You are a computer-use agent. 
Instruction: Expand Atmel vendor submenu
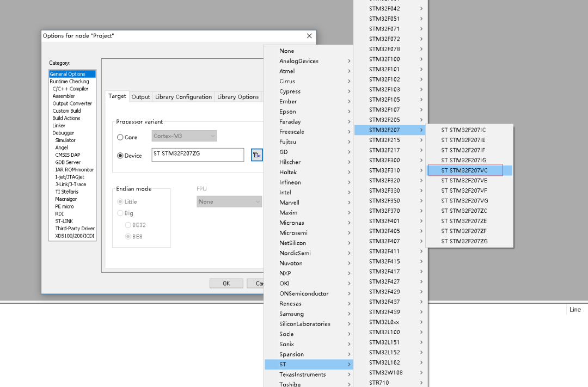(309, 71)
